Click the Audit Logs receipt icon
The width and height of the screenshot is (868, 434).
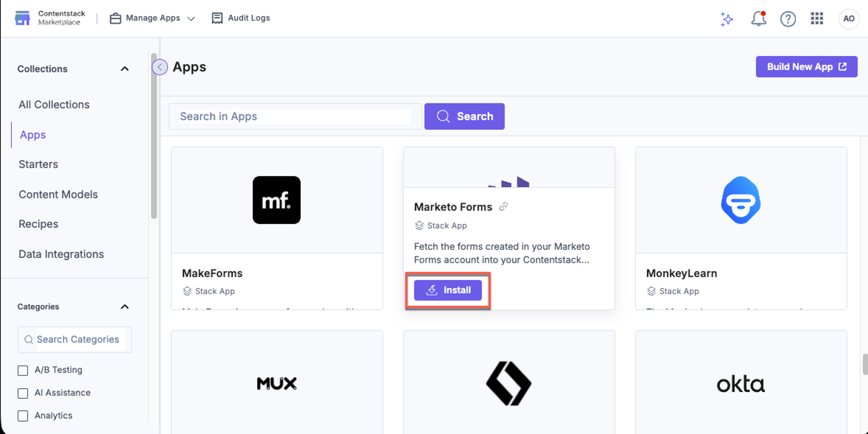coord(217,18)
